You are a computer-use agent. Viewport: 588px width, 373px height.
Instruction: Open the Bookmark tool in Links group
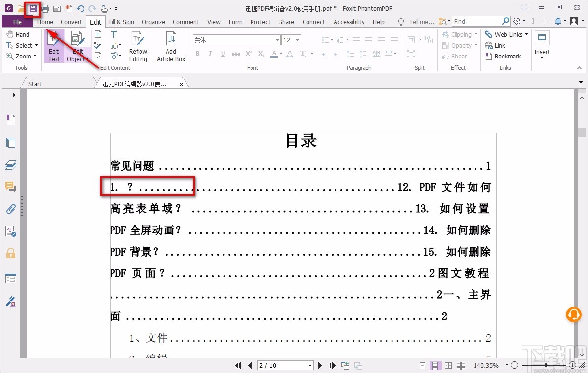pos(505,56)
